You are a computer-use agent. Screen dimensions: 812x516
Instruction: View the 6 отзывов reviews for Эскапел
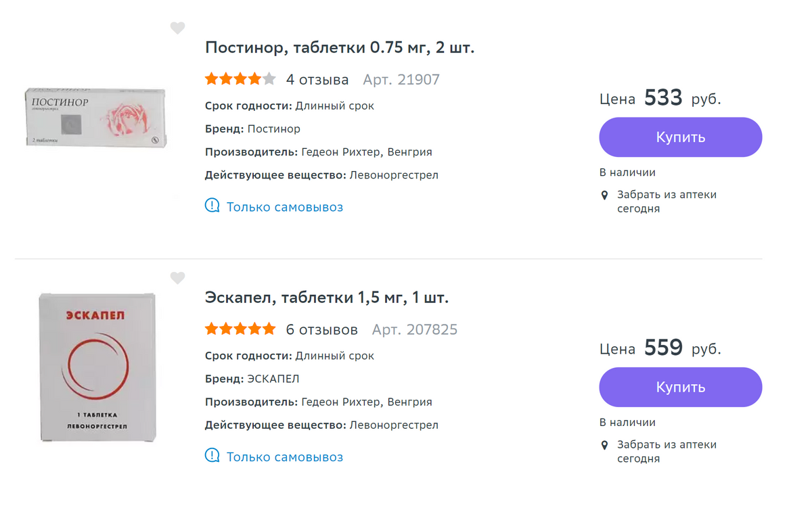322,330
